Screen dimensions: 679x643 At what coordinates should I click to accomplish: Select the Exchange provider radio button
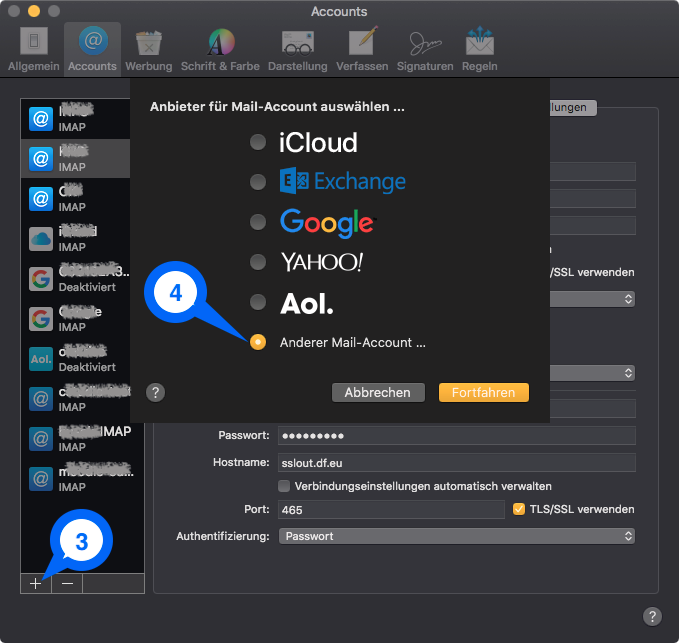(258, 182)
